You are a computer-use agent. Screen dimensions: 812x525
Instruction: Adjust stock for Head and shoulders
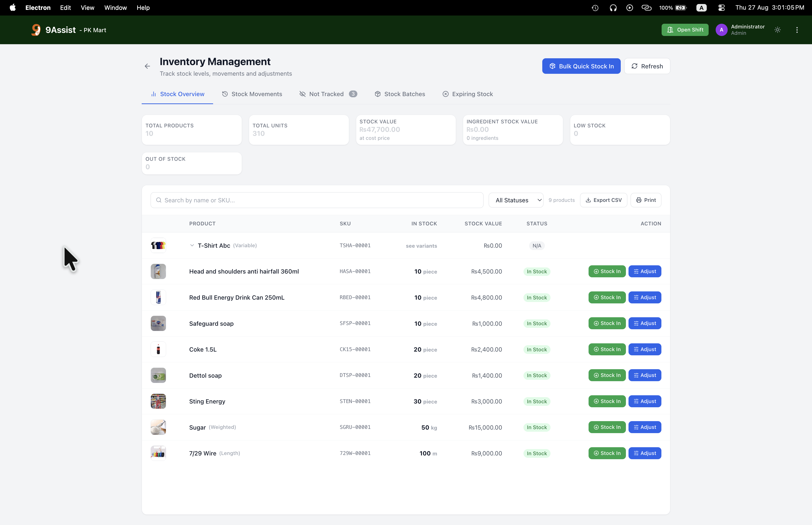[x=645, y=271]
